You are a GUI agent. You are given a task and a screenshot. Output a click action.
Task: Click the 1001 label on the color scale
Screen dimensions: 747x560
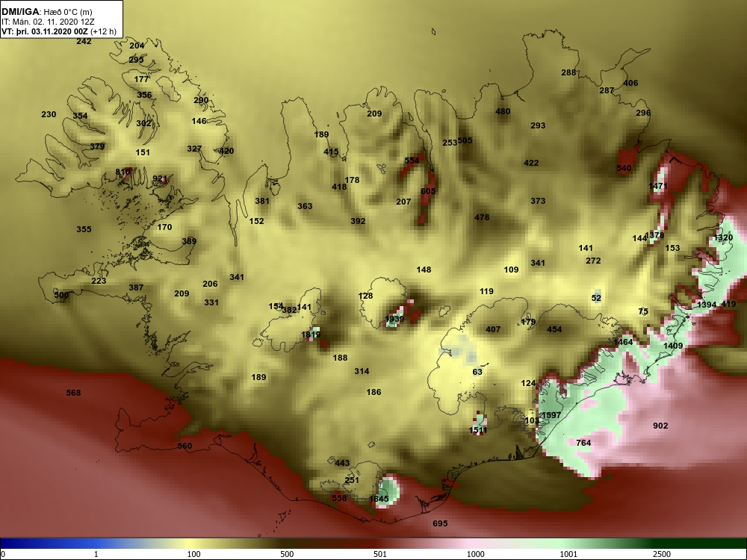pyautogui.click(x=568, y=554)
